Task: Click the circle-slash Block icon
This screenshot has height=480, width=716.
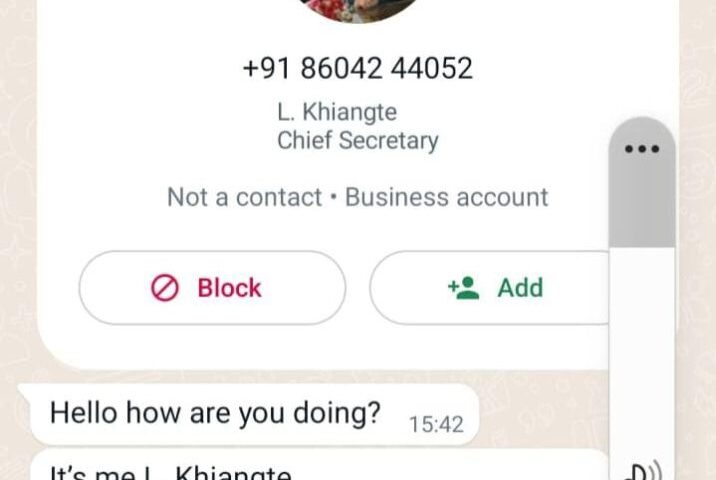Action: pos(165,288)
